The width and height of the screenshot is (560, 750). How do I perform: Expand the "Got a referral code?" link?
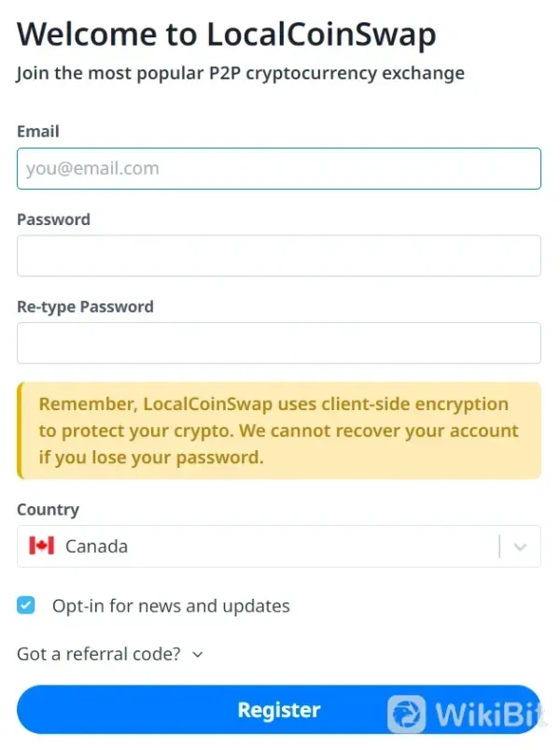click(x=99, y=654)
